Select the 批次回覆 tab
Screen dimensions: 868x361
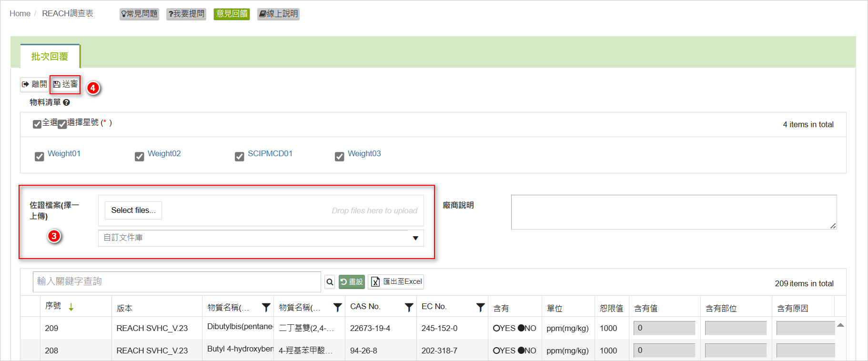click(50, 57)
